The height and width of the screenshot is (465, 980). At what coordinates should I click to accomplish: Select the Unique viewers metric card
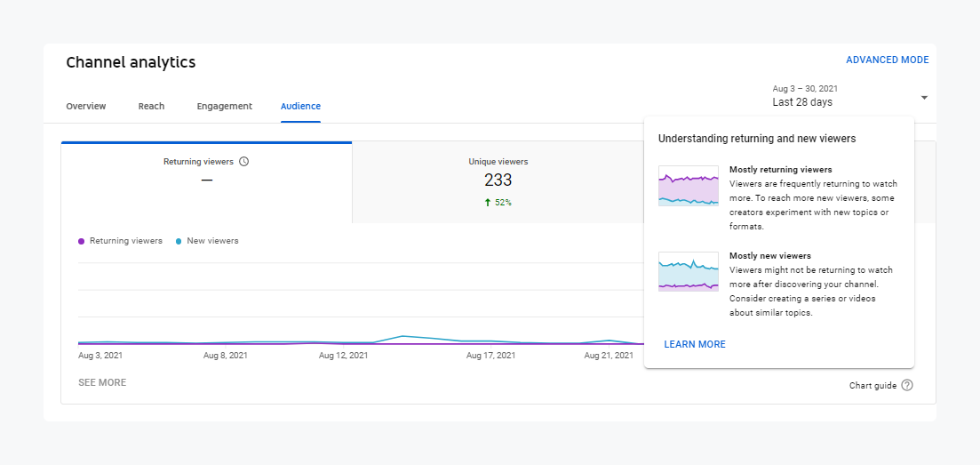coord(498,181)
